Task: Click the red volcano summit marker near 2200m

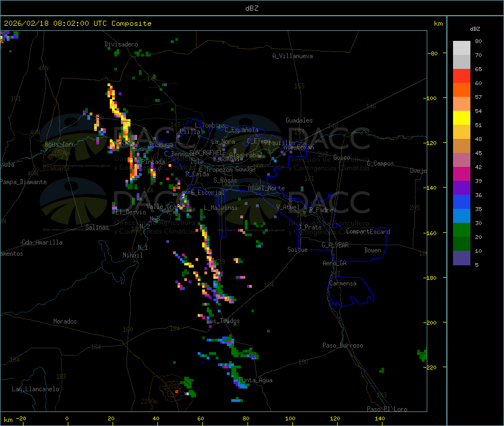Action: pyautogui.click(x=176, y=392)
